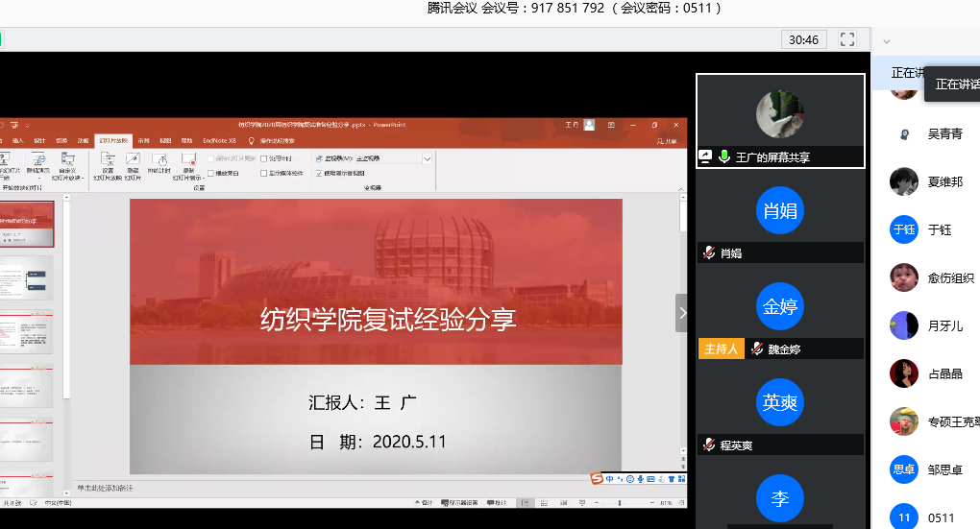Click the Hide Slide icon in ribbon
The width and height of the screenshot is (980, 529).
click(x=133, y=159)
